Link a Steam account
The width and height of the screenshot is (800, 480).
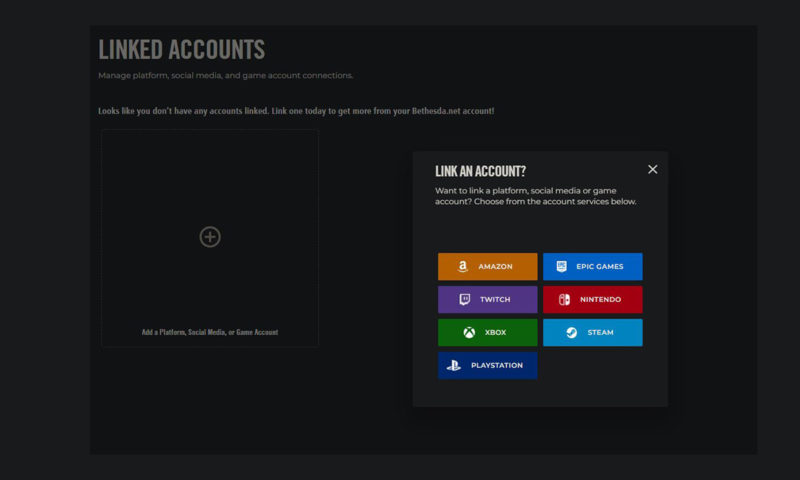592,333
